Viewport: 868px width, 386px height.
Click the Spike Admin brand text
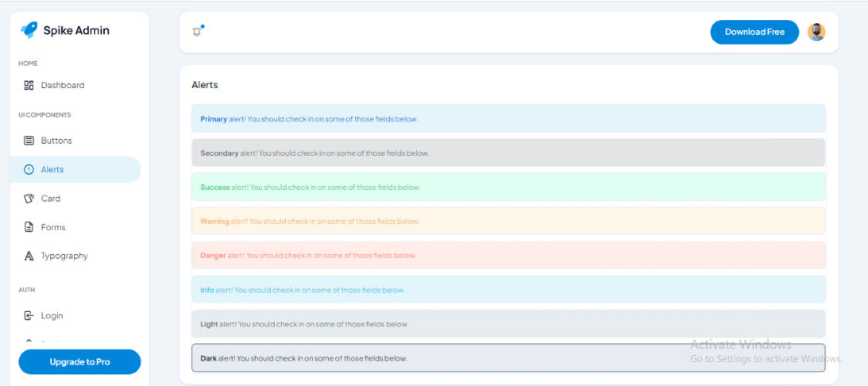point(76,30)
